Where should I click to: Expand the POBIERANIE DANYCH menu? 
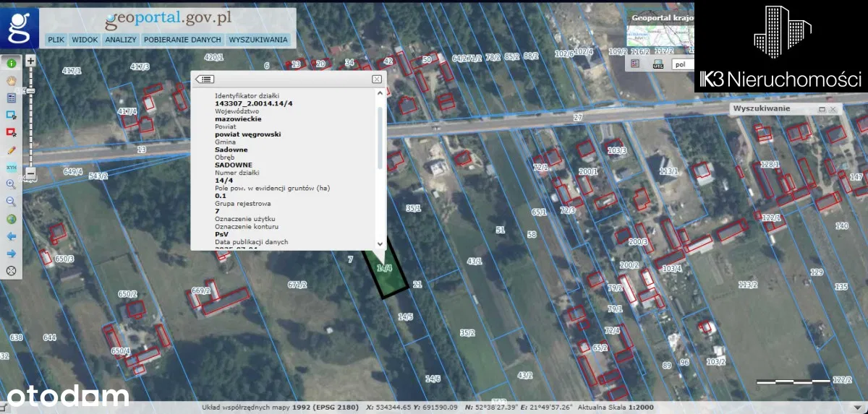pyautogui.click(x=182, y=40)
